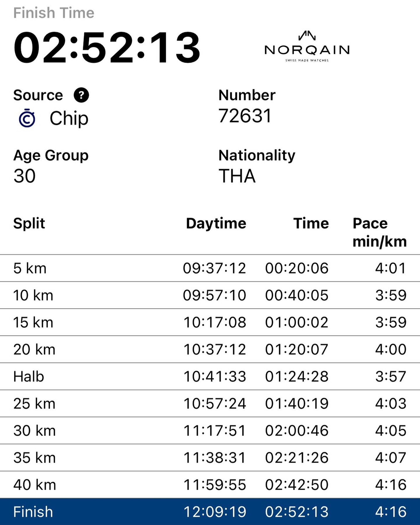Screen dimensions: 420x525
Task: Click the Time column header
Action: 311,223
